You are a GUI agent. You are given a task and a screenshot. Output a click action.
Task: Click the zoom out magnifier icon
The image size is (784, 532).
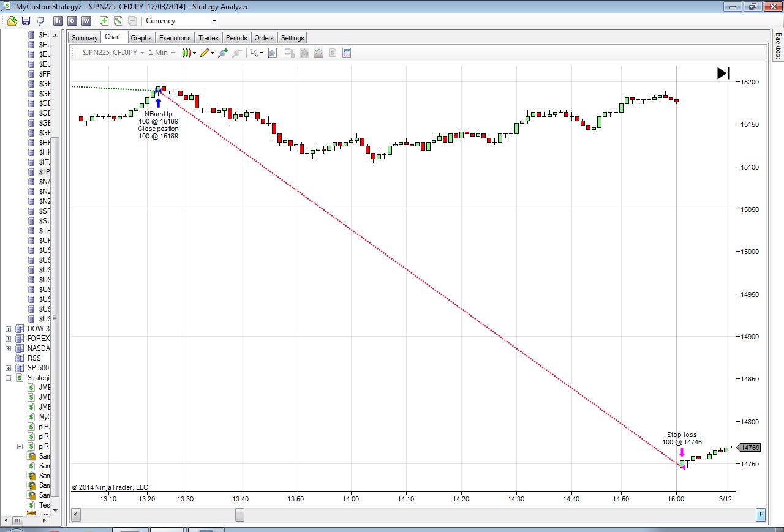click(237, 53)
